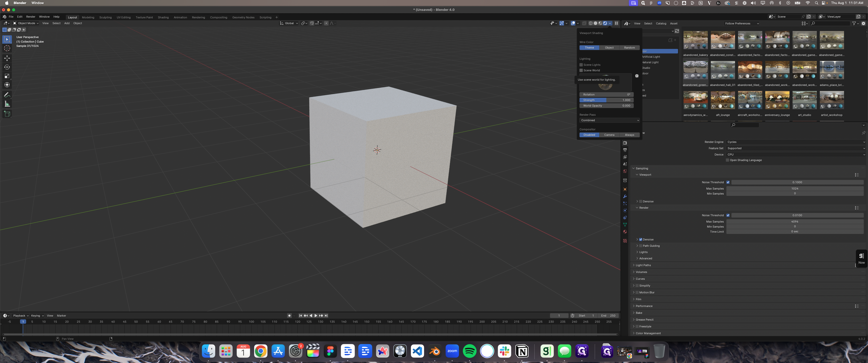This screenshot has width=868, height=363.
Task: Select the 3D Cursor tool
Action: (x=7, y=48)
